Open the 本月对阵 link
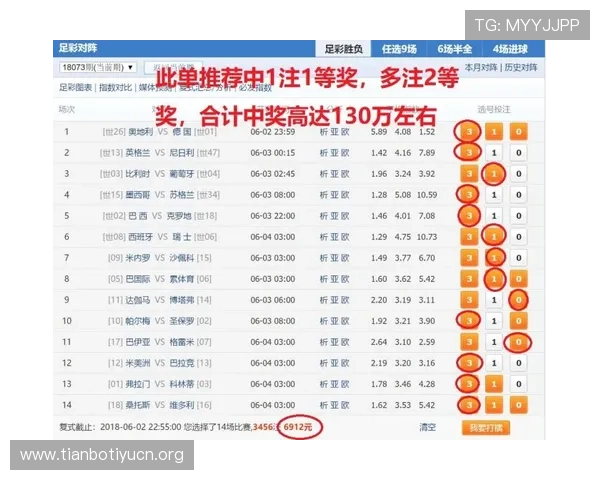Viewport: 600px width, 480px height. (x=481, y=67)
